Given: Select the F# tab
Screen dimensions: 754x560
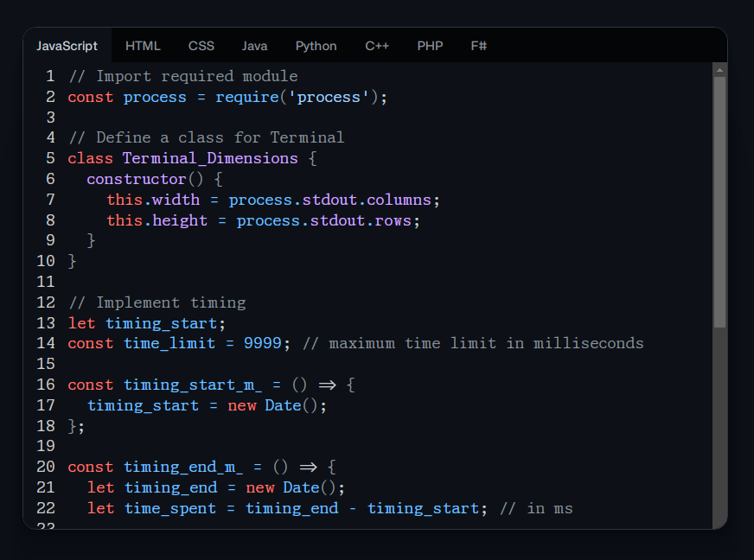Looking at the screenshot, I should click(x=478, y=46).
